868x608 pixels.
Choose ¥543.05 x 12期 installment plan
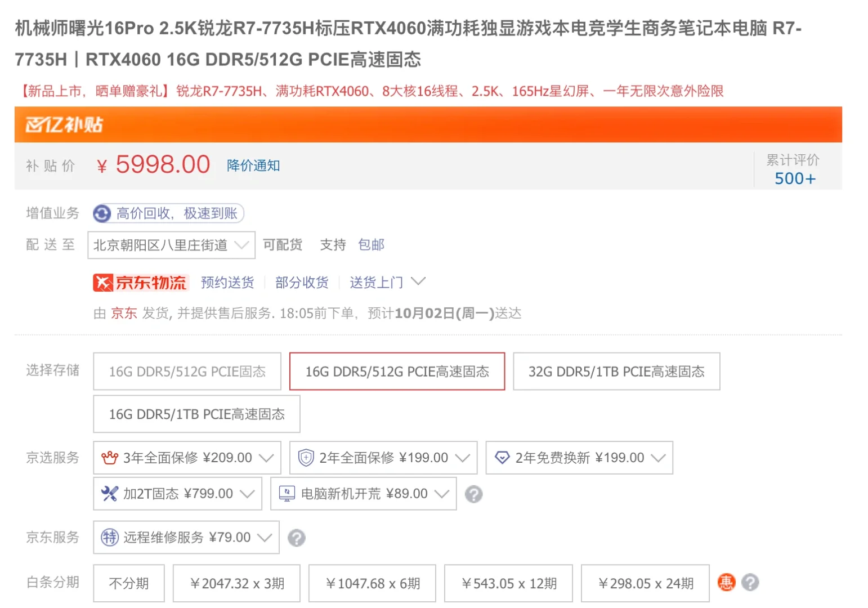[x=508, y=583]
